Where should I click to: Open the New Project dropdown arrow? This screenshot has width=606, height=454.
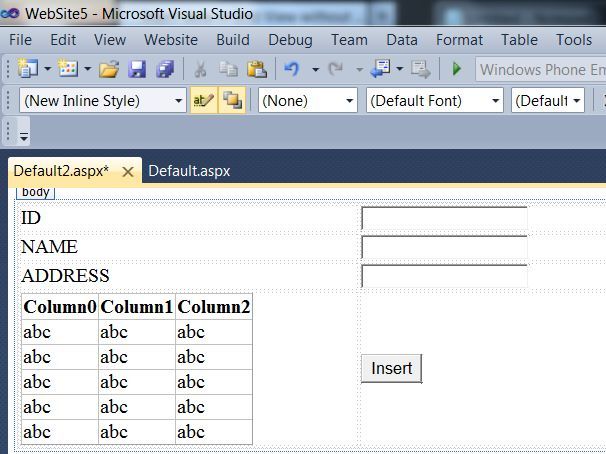[x=48, y=70]
